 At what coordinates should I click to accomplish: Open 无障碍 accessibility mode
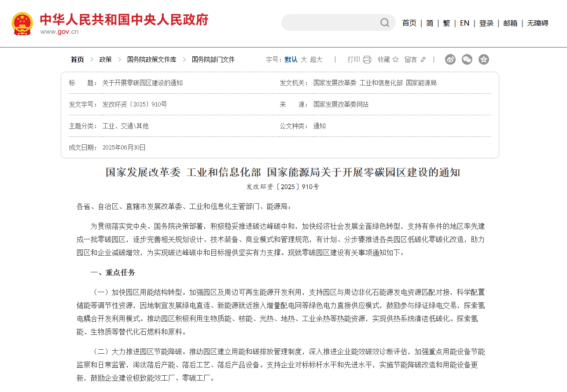pos(538,23)
